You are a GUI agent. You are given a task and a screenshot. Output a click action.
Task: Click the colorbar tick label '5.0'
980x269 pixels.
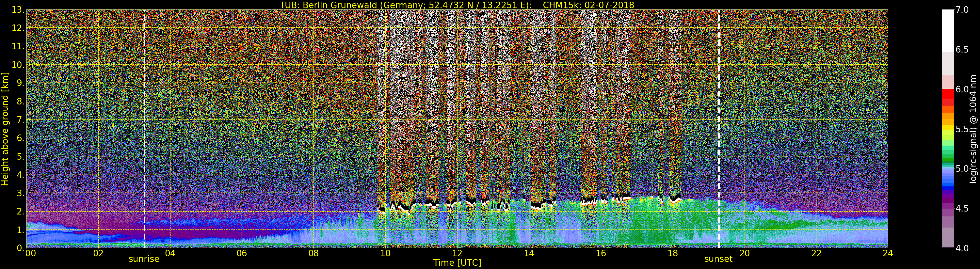(962, 168)
